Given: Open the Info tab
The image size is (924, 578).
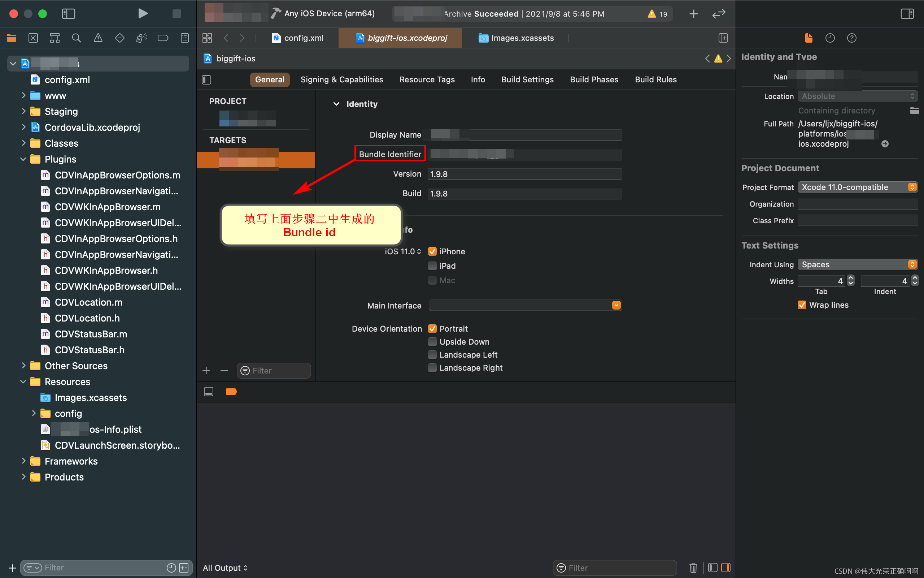Looking at the screenshot, I should coord(478,79).
